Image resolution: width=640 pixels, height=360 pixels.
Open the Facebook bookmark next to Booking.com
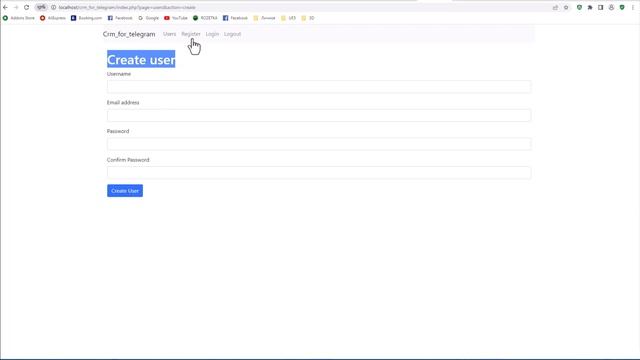click(120, 18)
